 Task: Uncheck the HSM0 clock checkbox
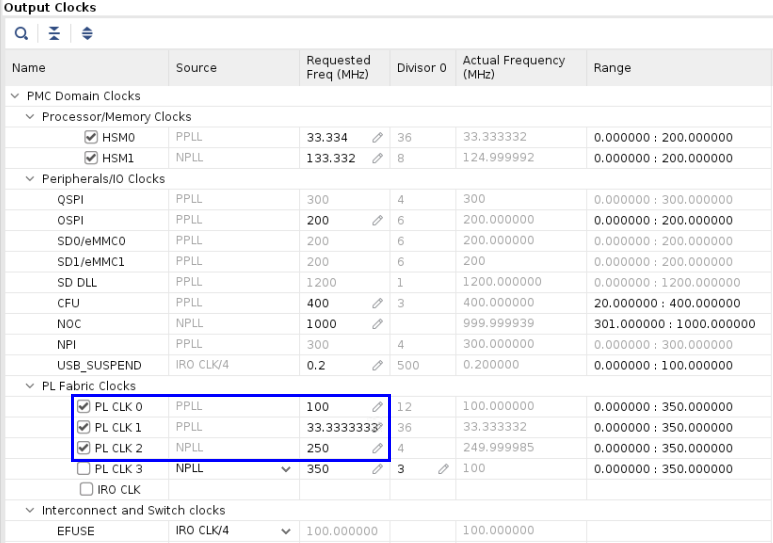pyautogui.click(x=91, y=138)
